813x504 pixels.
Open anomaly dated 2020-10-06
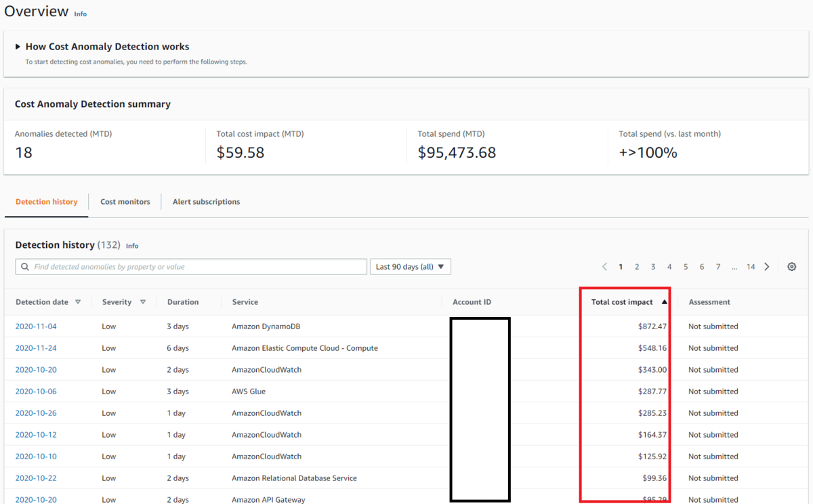point(36,392)
